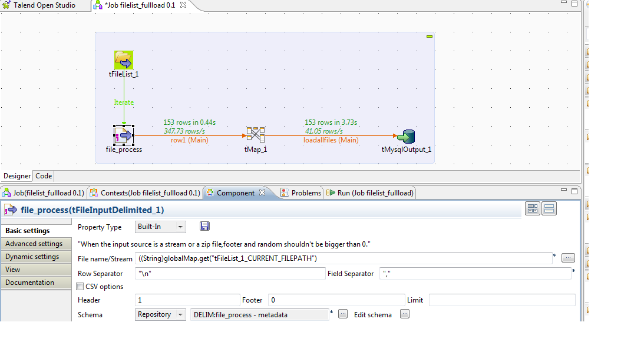Open the Edit schema dialog

(x=404, y=314)
